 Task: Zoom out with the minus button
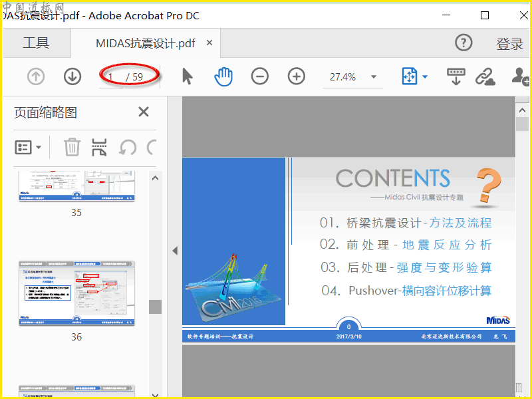260,76
